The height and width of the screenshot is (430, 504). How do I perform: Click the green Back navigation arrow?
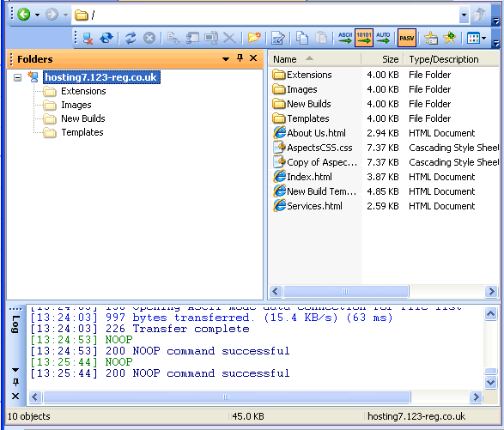23,15
